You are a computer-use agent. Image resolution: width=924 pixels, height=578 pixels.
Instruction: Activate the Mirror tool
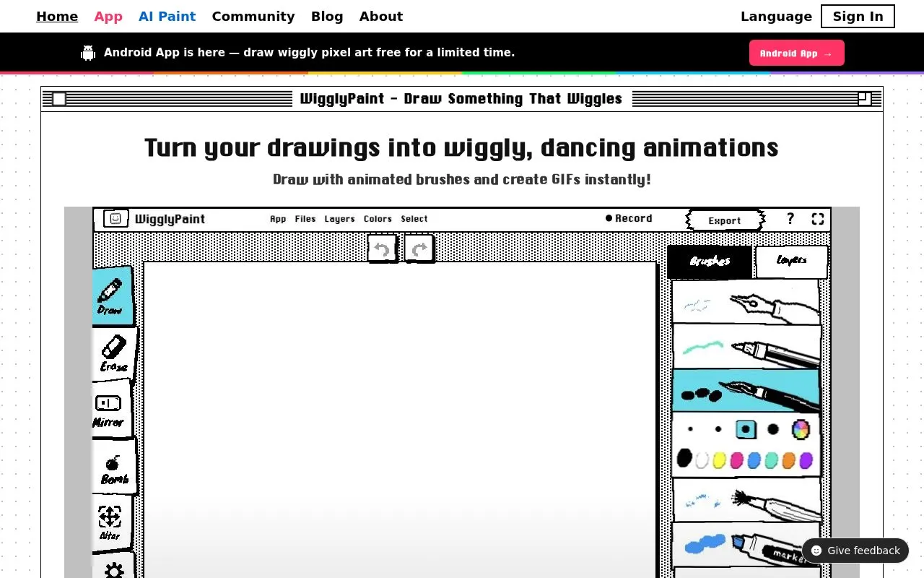111,409
